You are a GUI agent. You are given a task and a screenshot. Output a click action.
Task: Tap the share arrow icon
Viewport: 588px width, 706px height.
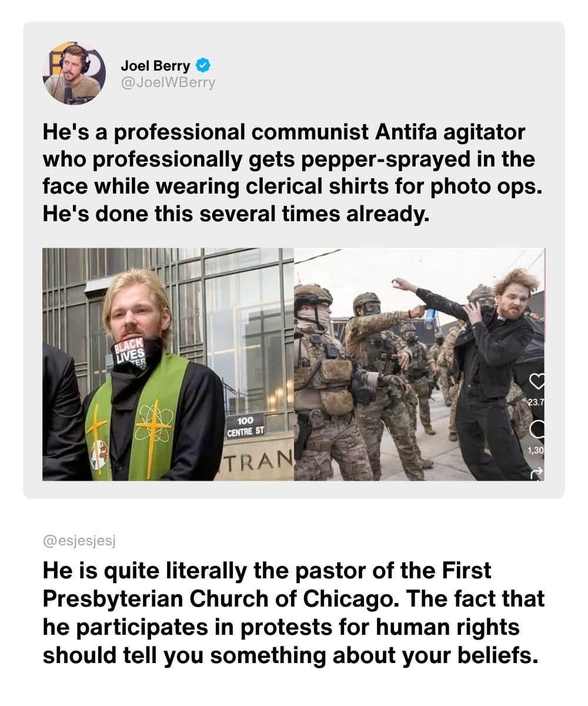point(537,472)
